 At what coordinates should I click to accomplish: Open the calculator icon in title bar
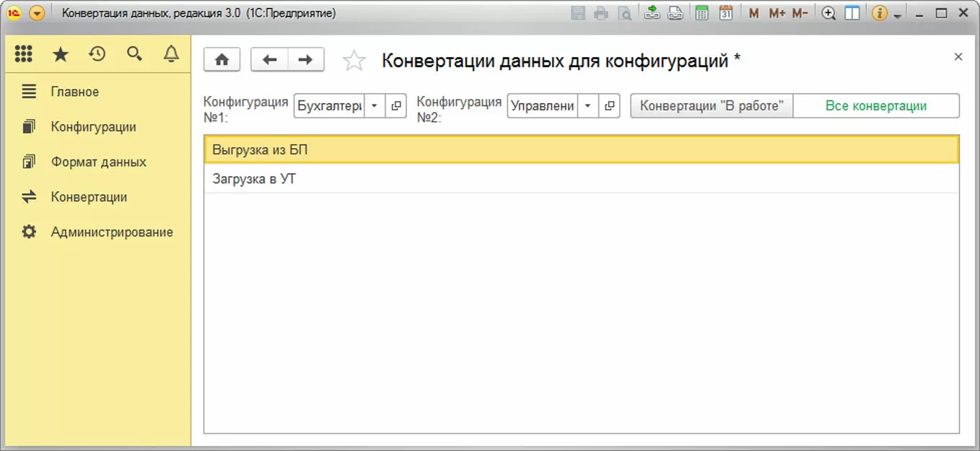tap(701, 13)
